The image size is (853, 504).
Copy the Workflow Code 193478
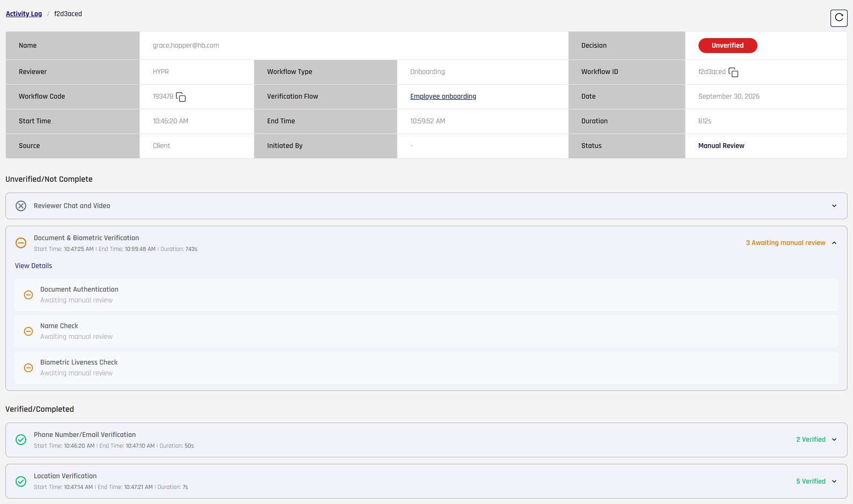(181, 97)
